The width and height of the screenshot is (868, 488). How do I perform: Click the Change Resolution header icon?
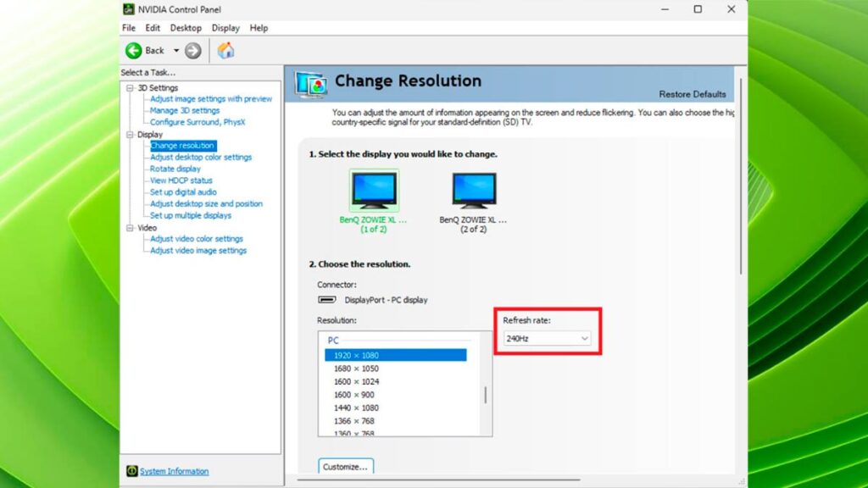(311, 84)
